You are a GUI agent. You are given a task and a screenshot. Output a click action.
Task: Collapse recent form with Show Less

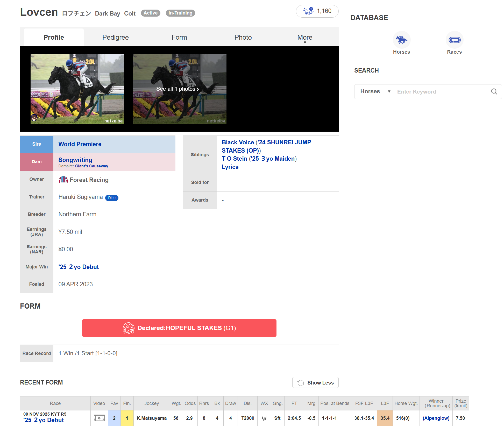click(x=320, y=383)
